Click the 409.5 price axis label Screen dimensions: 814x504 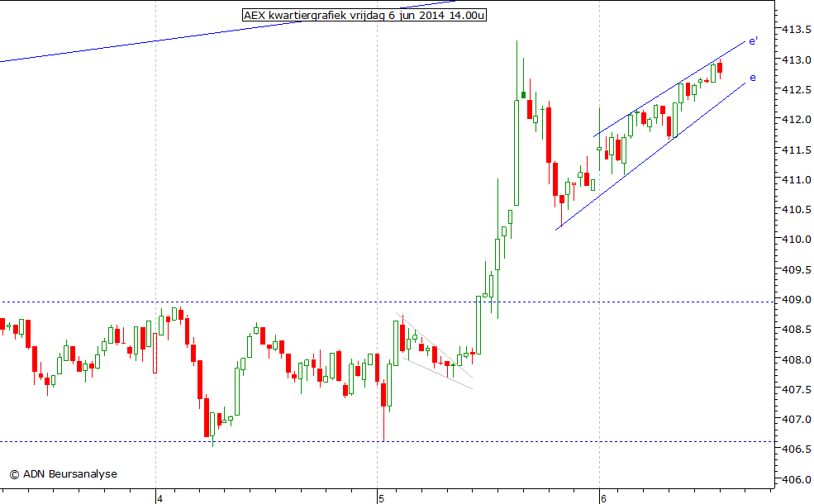(x=797, y=269)
